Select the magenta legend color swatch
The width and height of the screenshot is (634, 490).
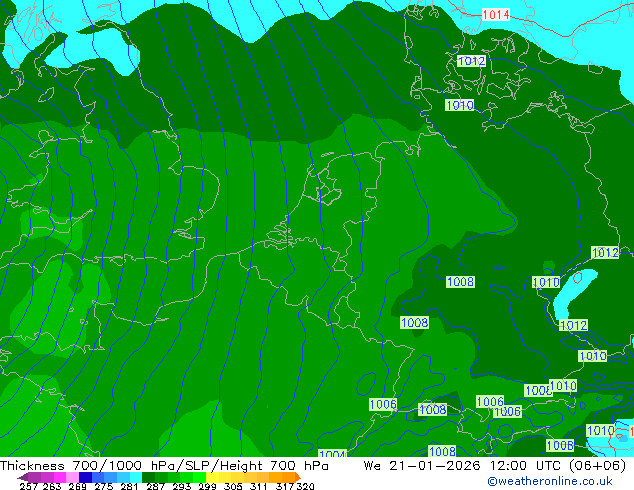60,477
